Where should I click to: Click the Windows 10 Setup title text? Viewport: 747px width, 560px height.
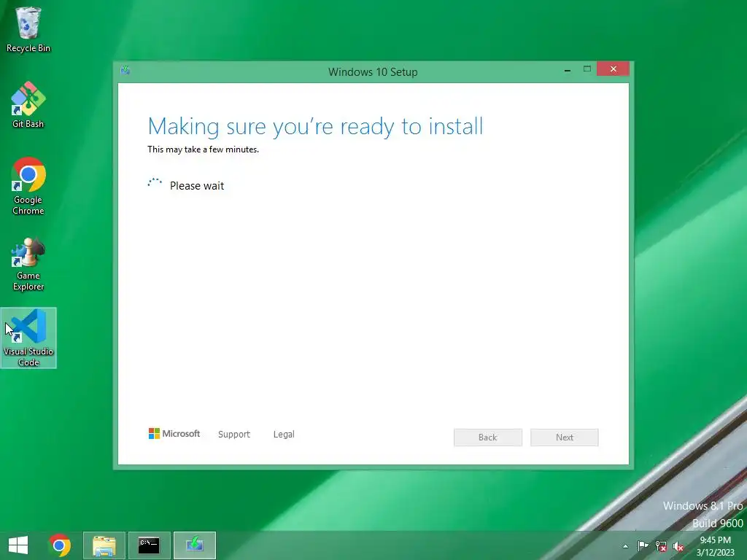tap(373, 72)
